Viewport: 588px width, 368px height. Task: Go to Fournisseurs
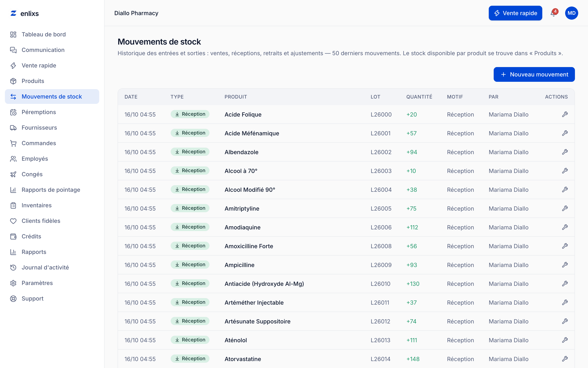[52, 128]
